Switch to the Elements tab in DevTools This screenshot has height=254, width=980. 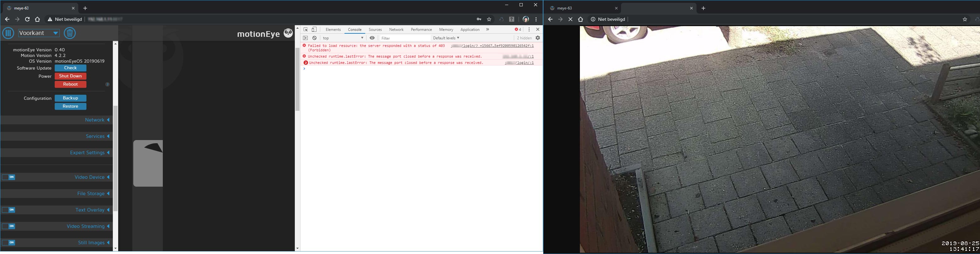333,29
